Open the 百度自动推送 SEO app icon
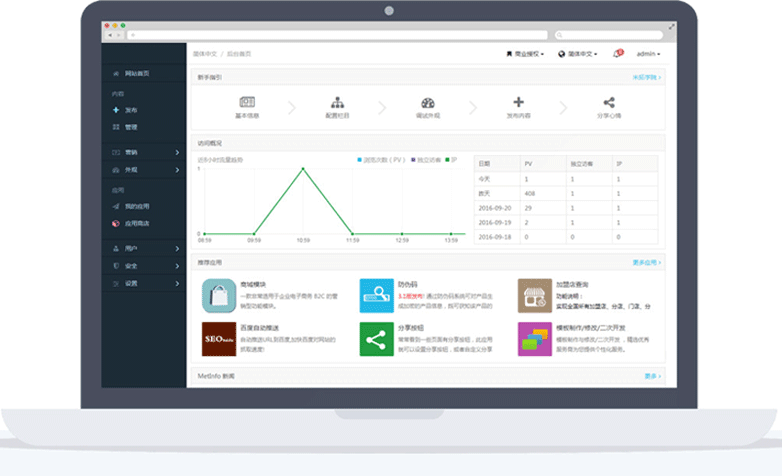 [x=219, y=339]
